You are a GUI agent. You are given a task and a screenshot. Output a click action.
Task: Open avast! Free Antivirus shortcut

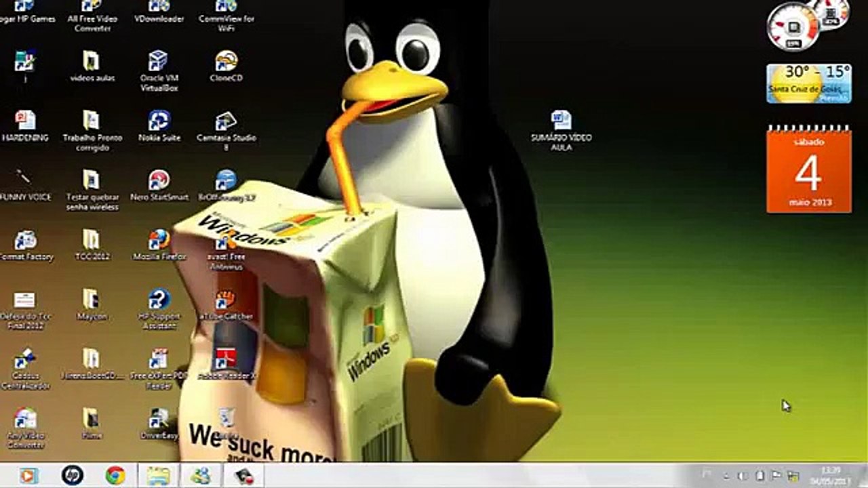[x=226, y=251]
